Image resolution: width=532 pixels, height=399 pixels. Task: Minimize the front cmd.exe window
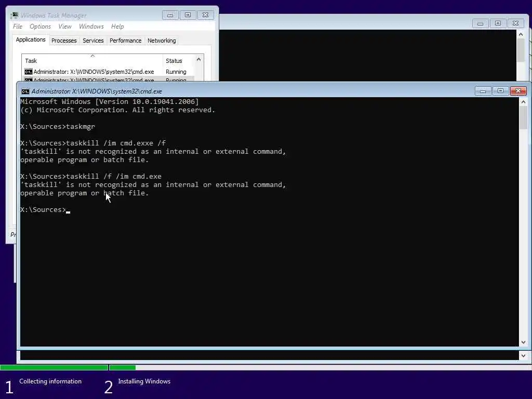[483, 91]
